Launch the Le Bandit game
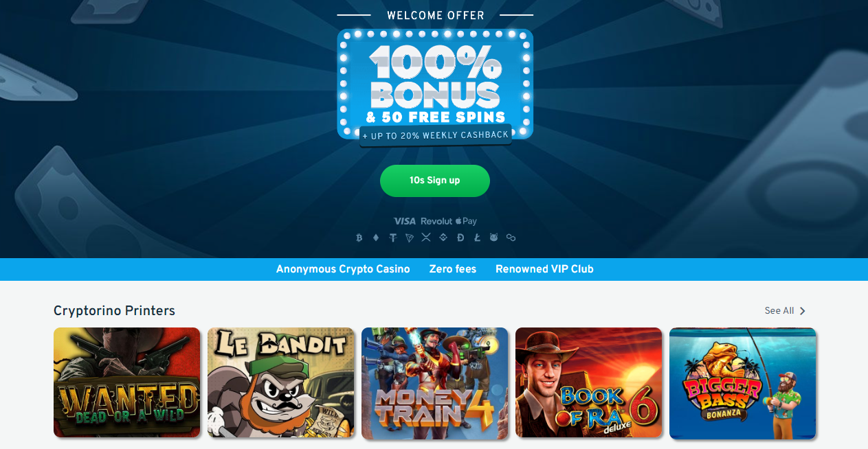This screenshot has height=449, width=868. click(281, 383)
